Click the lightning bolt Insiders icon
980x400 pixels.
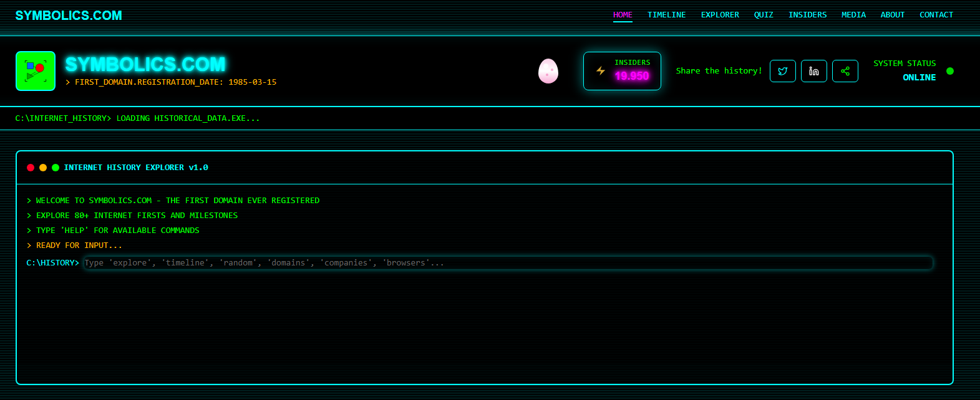[601, 71]
